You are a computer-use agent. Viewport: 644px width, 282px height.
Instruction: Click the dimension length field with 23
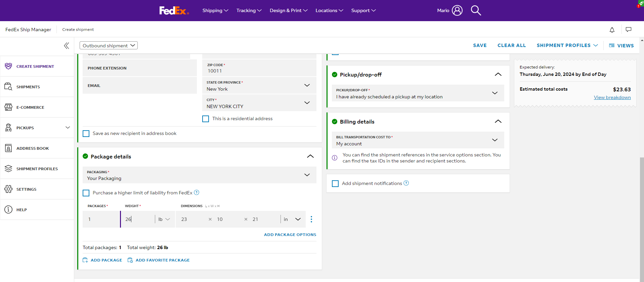tap(191, 219)
